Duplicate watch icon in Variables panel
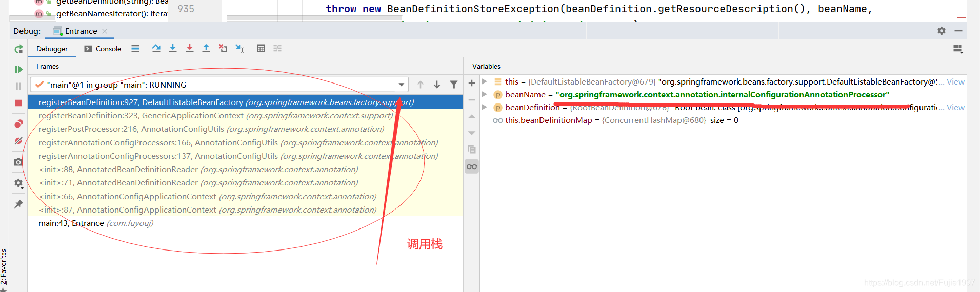This screenshot has height=292, width=980. (x=472, y=150)
